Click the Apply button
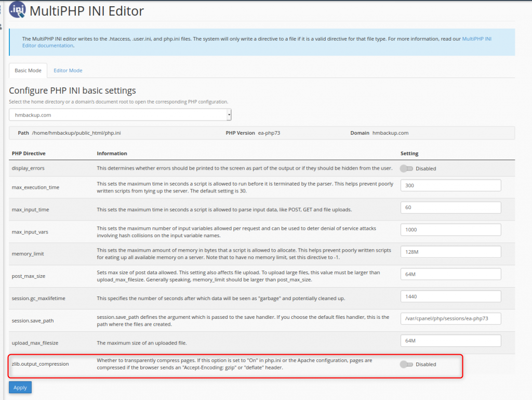Viewport: 532px width, 400px height. click(20, 388)
